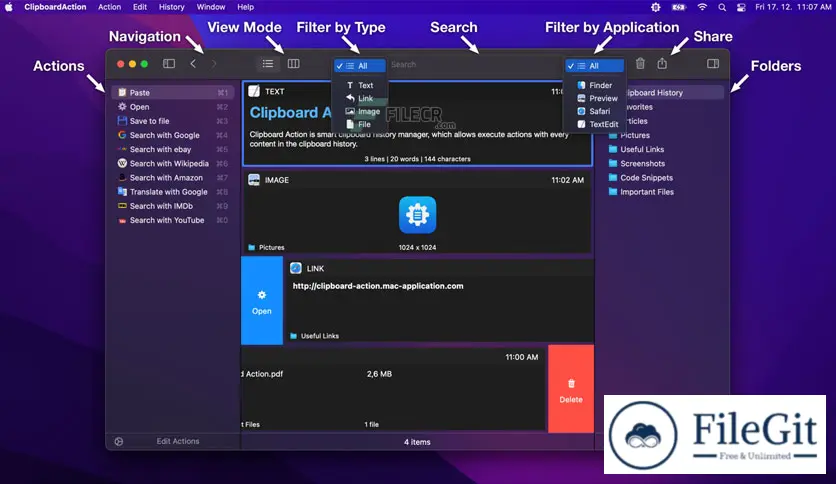Click the Pictures folder tag on the image item
Image resolution: width=836 pixels, height=484 pixels.
coord(267,247)
